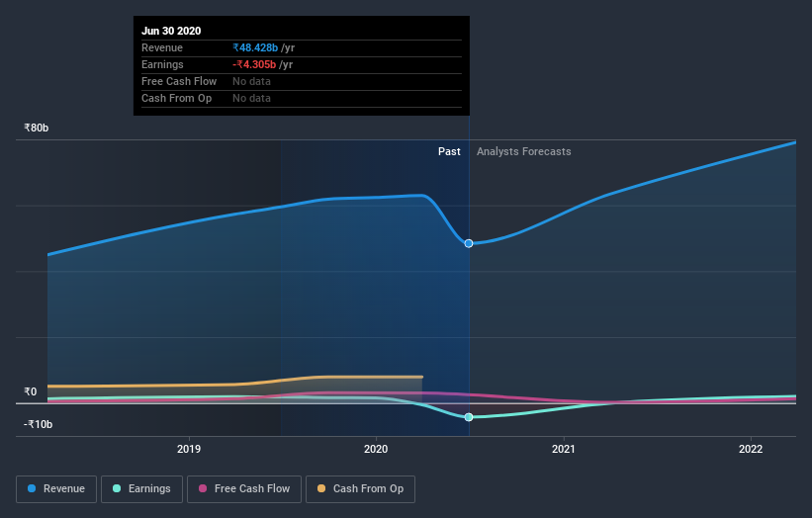Click the -₹4.305b earnings value
812x518 pixels.
pos(254,64)
